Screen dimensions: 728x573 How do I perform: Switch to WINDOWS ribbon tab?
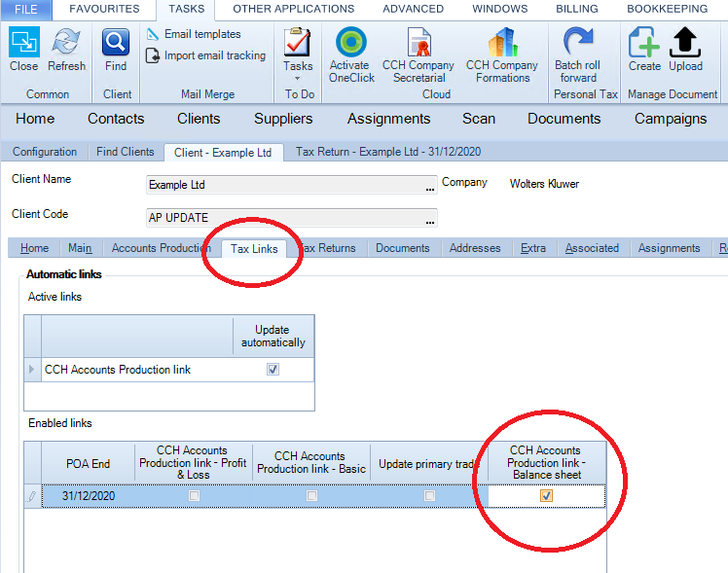(x=500, y=9)
